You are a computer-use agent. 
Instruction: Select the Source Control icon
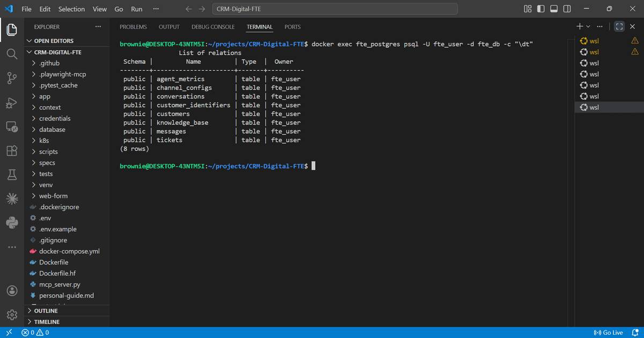(12, 78)
